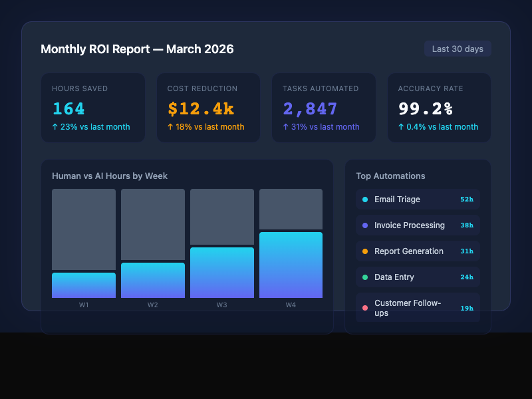Click the W2 blue AI hours bar
The width and height of the screenshot is (532, 399).
click(x=153, y=280)
